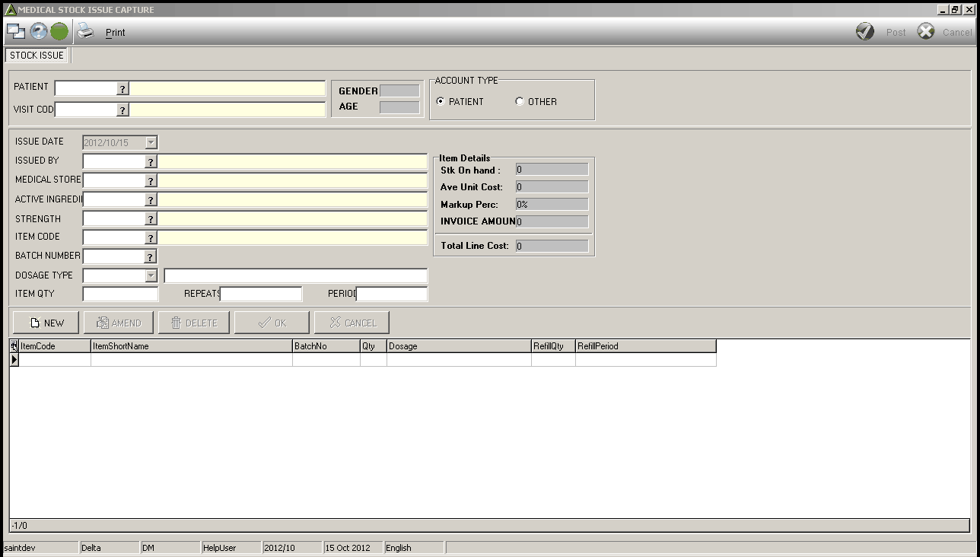The image size is (980, 557).
Task: Click the PATIENT code input field
Action: [x=85, y=89]
